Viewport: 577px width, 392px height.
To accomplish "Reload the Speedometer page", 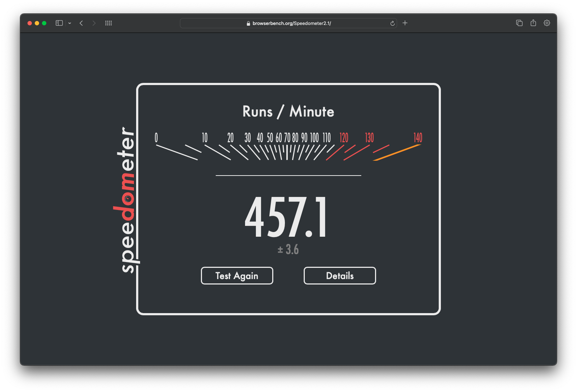I will click(392, 23).
